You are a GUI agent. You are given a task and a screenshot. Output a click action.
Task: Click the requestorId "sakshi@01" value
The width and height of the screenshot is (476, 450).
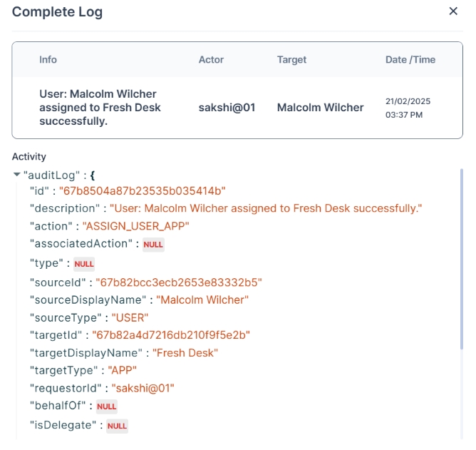[x=143, y=389]
